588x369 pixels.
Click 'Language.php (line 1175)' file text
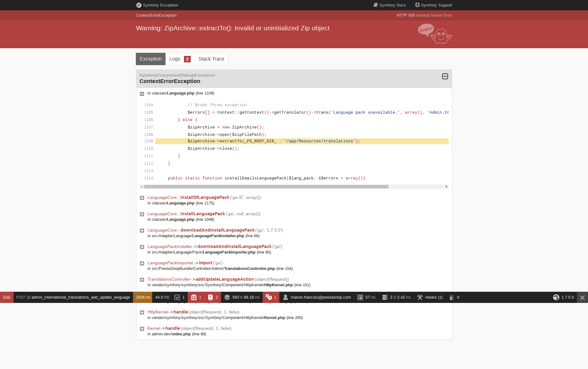191,203
